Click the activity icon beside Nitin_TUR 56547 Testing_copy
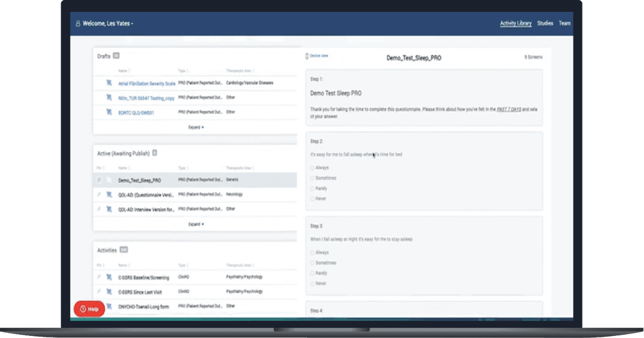This screenshot has width=644, height=338. point(108,98)
